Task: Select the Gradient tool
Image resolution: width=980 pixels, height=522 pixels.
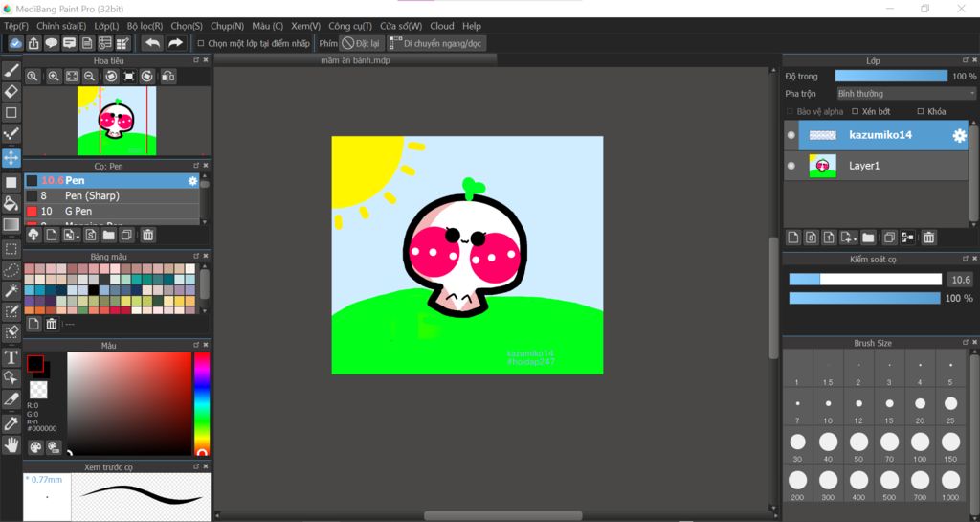Action: coord(11,224)
